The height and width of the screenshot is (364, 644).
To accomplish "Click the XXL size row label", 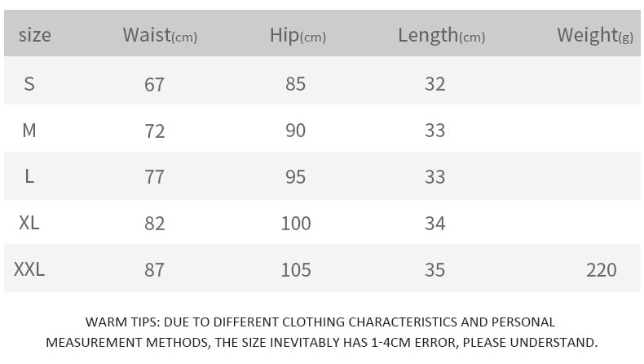I will [x=29, y=269].
